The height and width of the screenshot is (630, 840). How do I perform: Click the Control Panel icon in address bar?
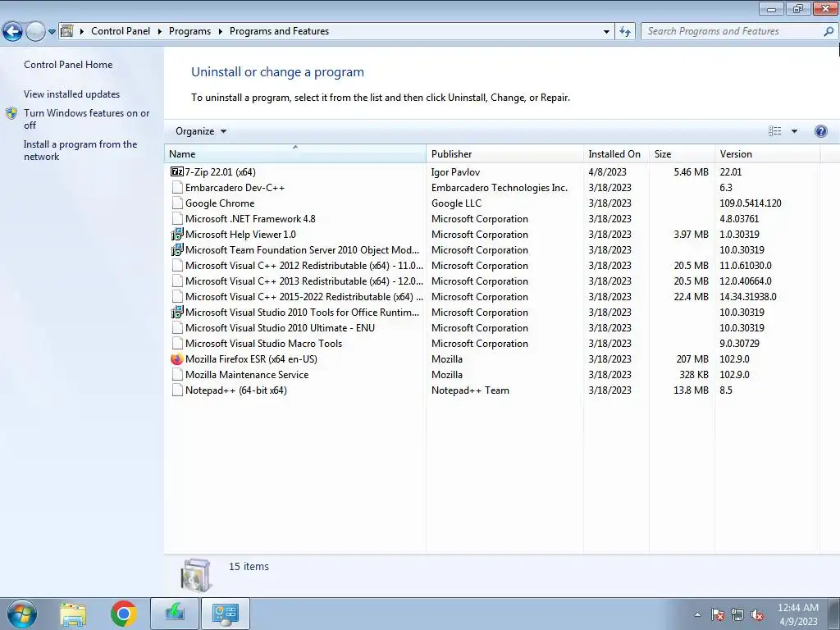(x=67, y=31)
